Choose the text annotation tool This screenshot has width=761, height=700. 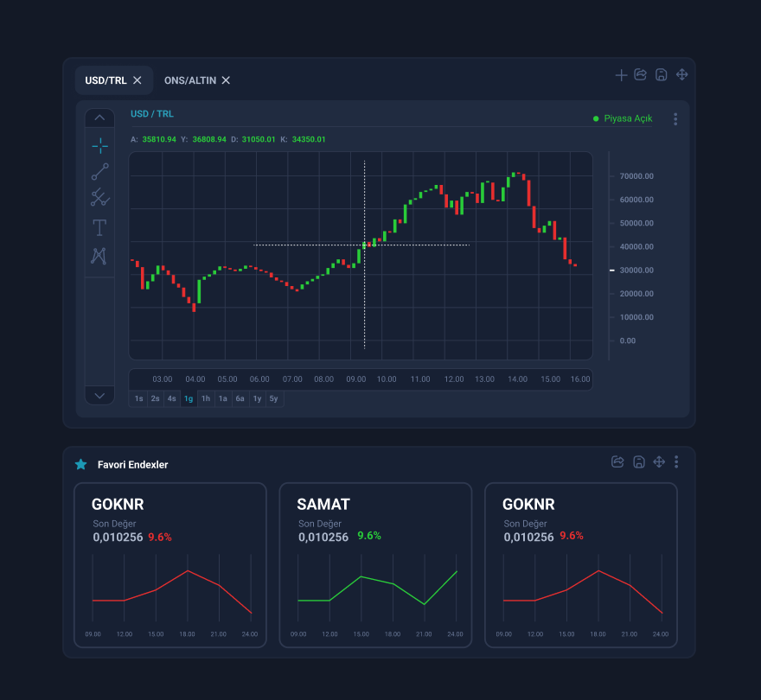[x=100, y=227]
